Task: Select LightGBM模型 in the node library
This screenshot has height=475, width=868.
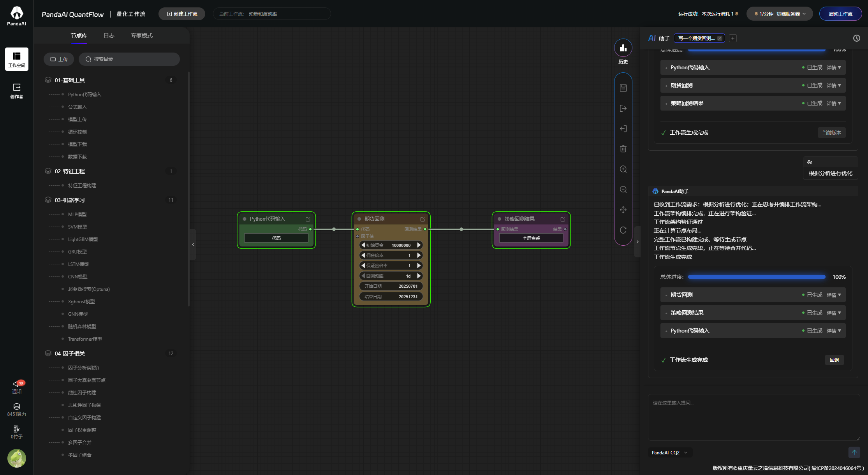Action: click(83, 239)
